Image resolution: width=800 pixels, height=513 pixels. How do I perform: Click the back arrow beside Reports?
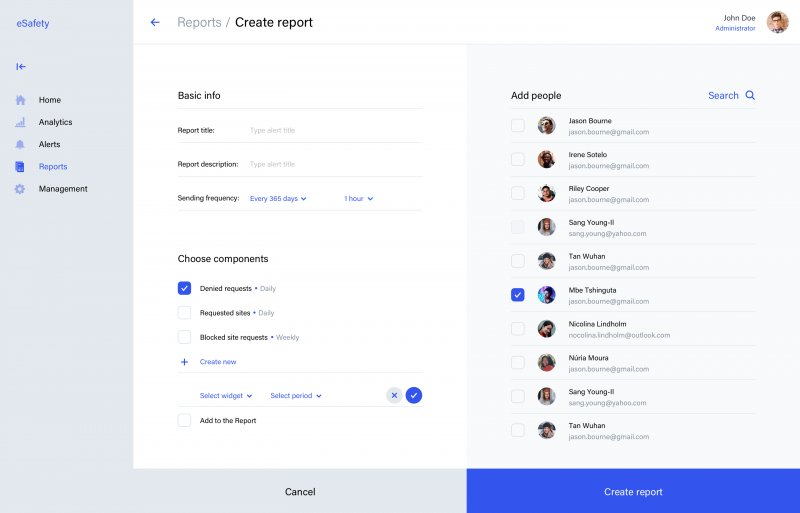(x=154, y=22)
